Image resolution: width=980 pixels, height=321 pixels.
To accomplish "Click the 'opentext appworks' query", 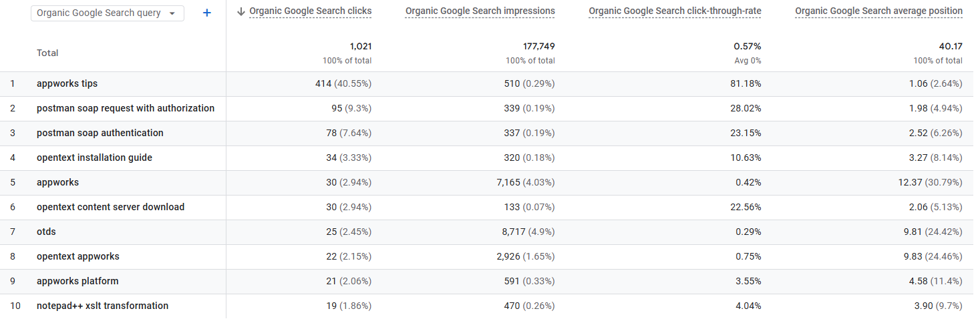I will tap(78, 257).
